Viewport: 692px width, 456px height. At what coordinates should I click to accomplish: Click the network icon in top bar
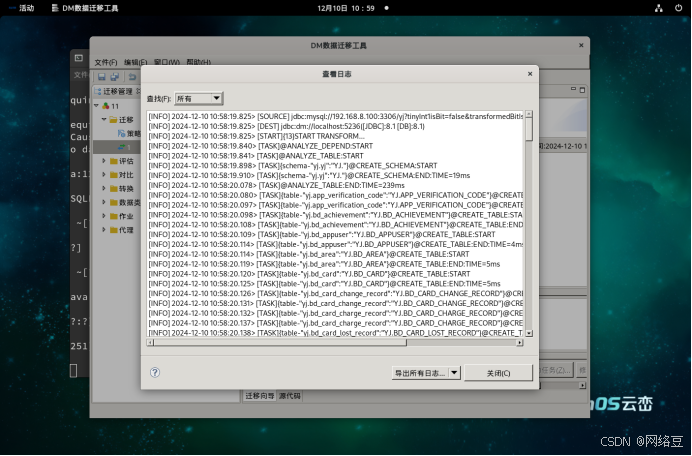point(659,8)
